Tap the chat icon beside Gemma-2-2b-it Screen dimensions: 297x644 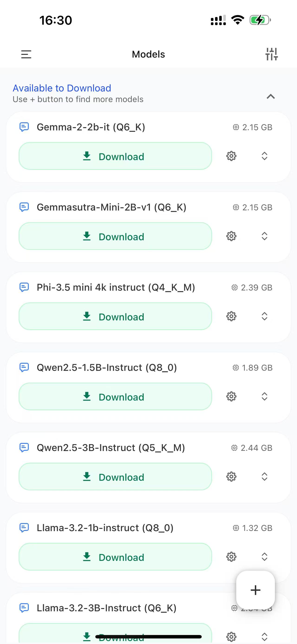point(24,127)
